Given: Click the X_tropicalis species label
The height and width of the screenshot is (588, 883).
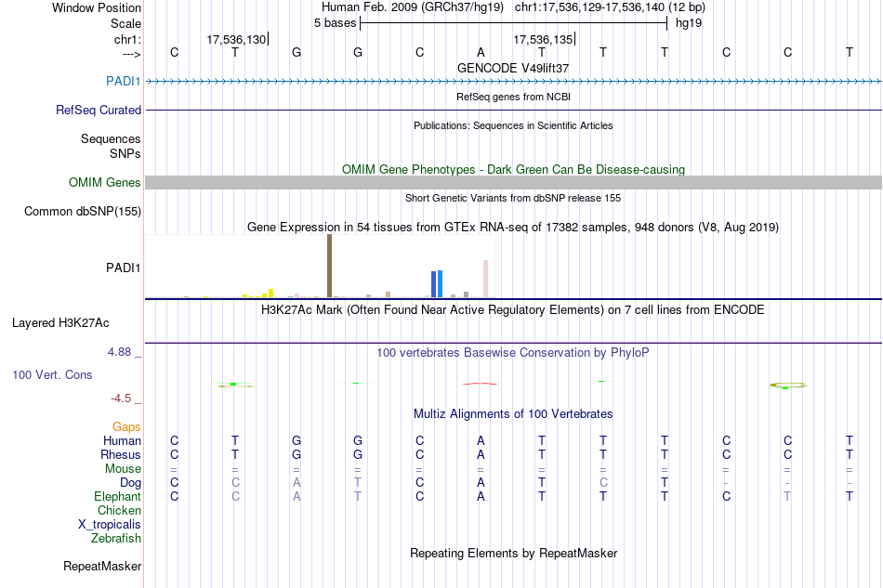Looking at the screenshot, I should 110,525.
